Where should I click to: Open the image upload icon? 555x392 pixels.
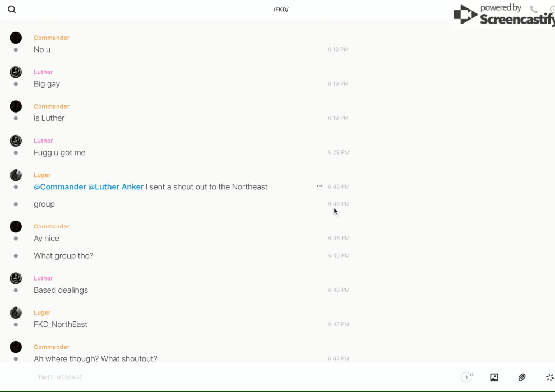(x=494, y=377)
